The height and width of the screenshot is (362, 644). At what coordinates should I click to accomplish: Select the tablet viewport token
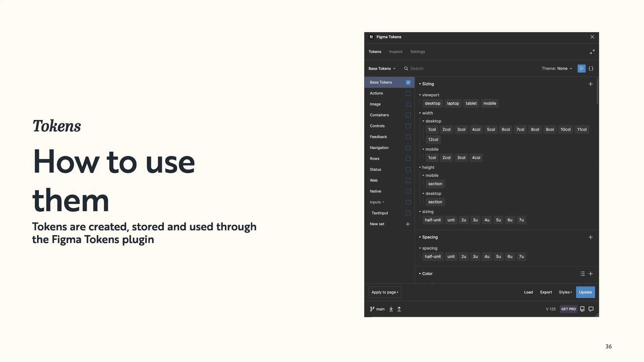coord(471,103)
